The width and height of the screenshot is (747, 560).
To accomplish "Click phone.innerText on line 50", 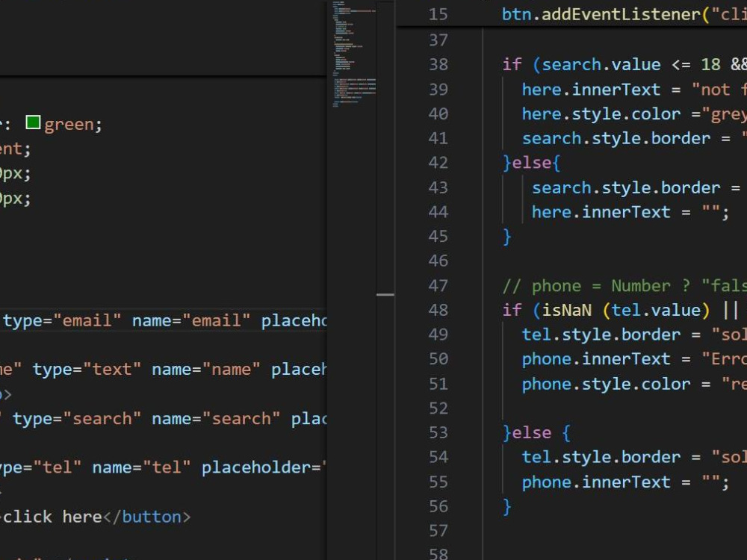I will (596, 359).
